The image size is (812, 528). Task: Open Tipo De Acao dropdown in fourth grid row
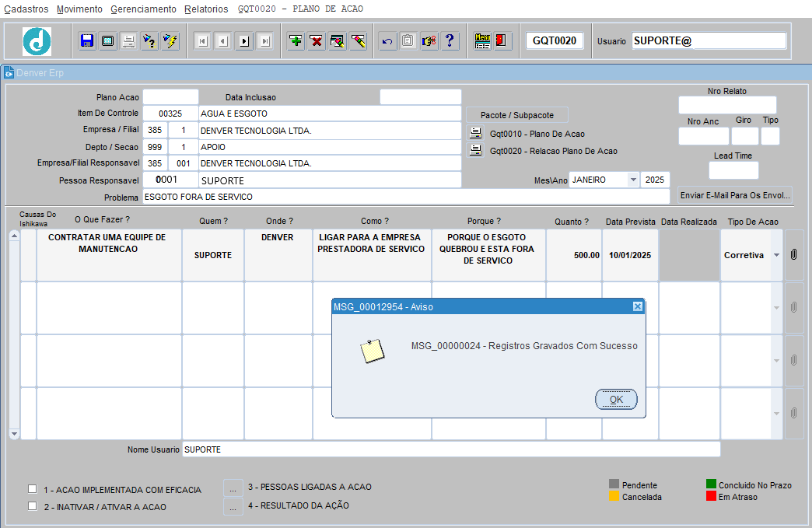point(776,414)
